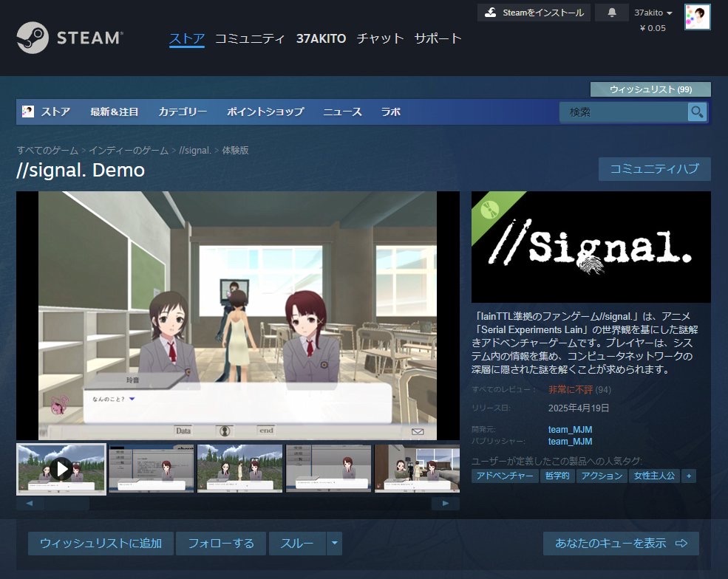The height and width of the screenshot is (579, 728).
Task: Click the Steam install download icon
Action: tap(490, 13)
